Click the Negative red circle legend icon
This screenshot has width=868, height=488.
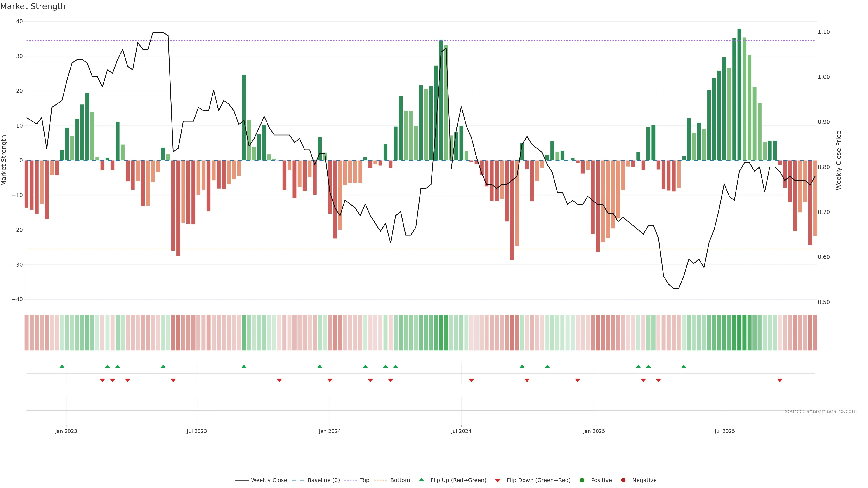point(623,480)
